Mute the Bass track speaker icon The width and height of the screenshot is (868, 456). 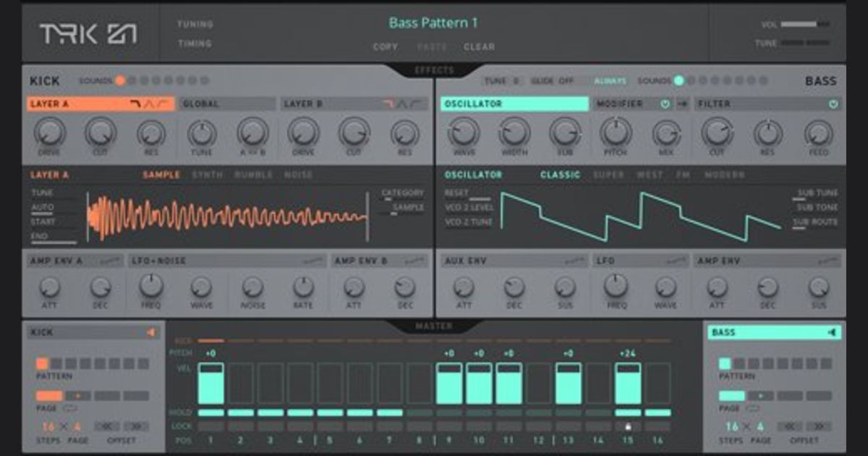(832, 333)
